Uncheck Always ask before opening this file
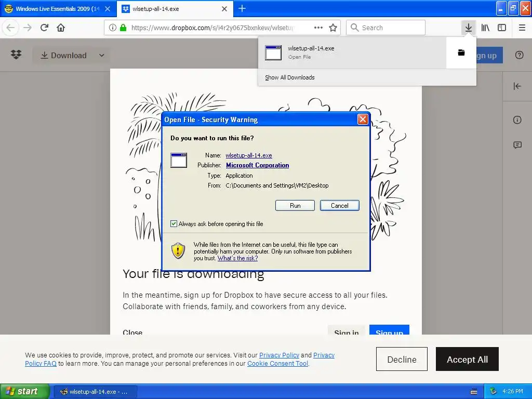Image resolution: width=532 pixels, height=399 pixels. 174,223
